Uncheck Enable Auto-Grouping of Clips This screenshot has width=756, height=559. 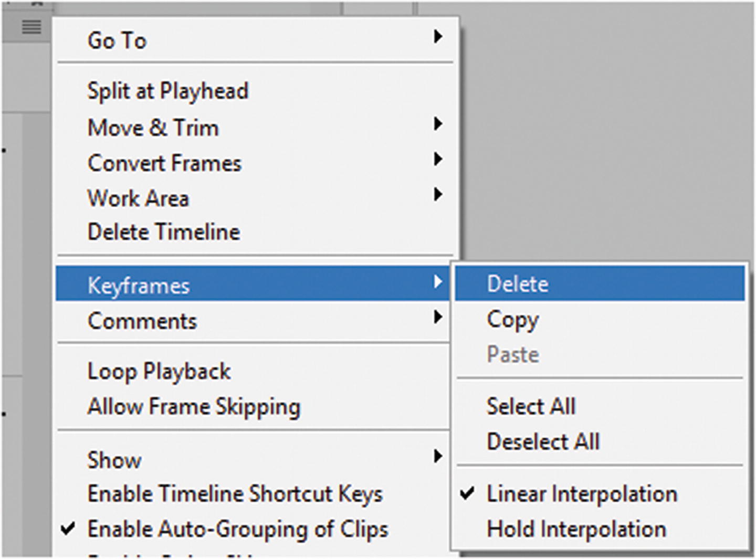(237, 529)
